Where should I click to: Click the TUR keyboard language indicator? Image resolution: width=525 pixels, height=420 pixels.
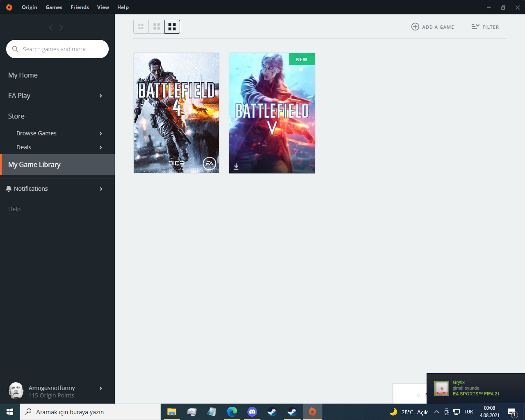click(x=469, y=412)
